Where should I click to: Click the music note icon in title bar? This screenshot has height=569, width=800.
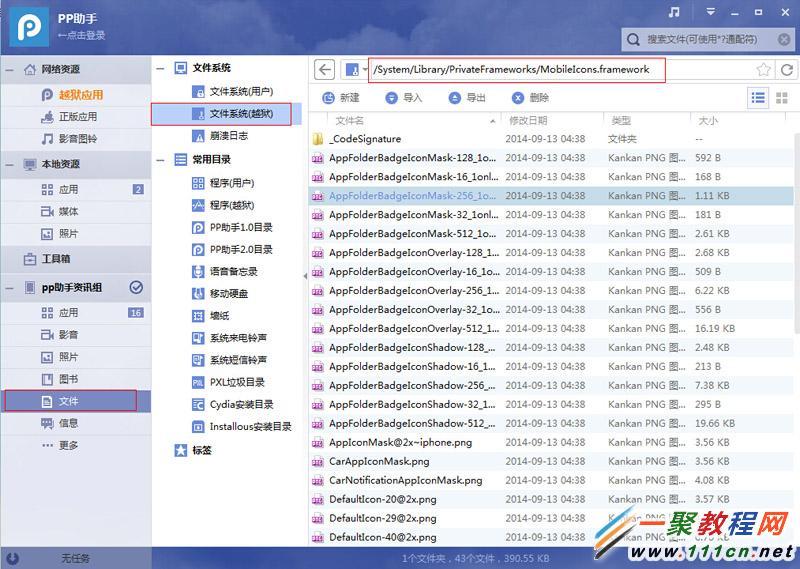pyautogui.click(x=674, y=12)
